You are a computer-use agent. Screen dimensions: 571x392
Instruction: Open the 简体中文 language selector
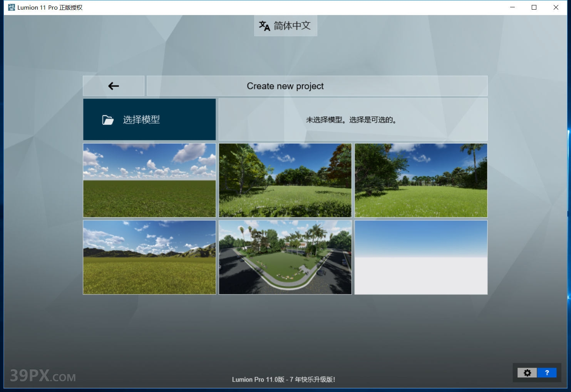pyautogui.click(x=285, y=26)
